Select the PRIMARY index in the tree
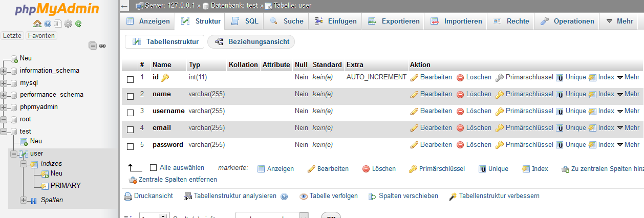 [x=65, y=185]
